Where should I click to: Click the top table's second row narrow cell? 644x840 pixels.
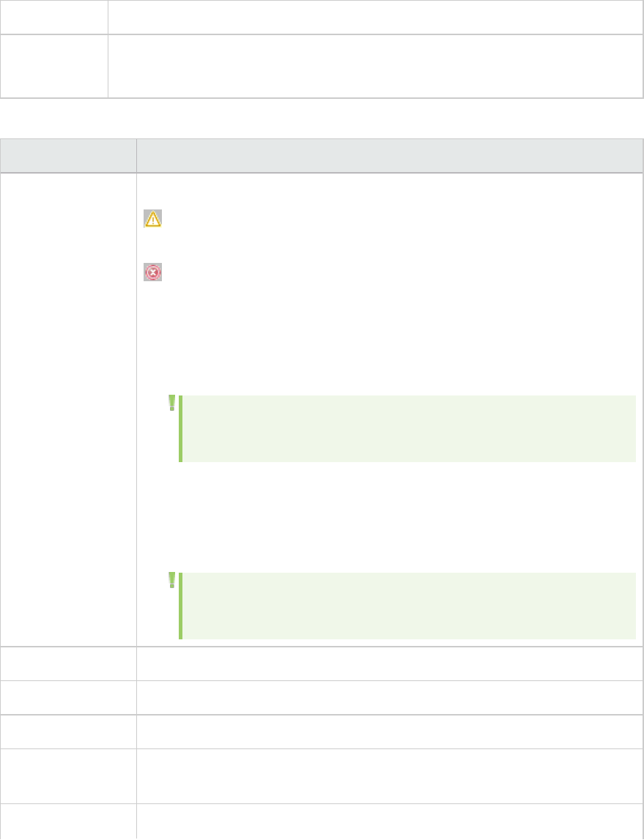click(x=54, y=66)
